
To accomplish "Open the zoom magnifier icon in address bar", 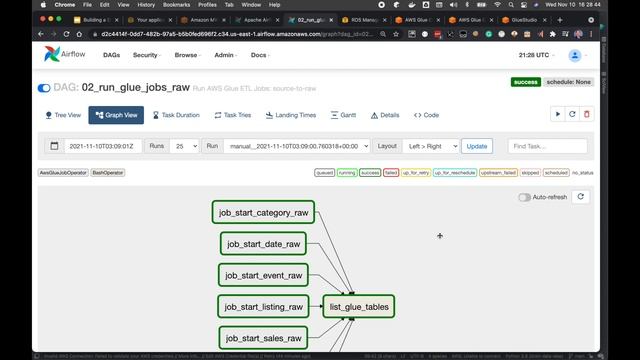I will point(383,34).
